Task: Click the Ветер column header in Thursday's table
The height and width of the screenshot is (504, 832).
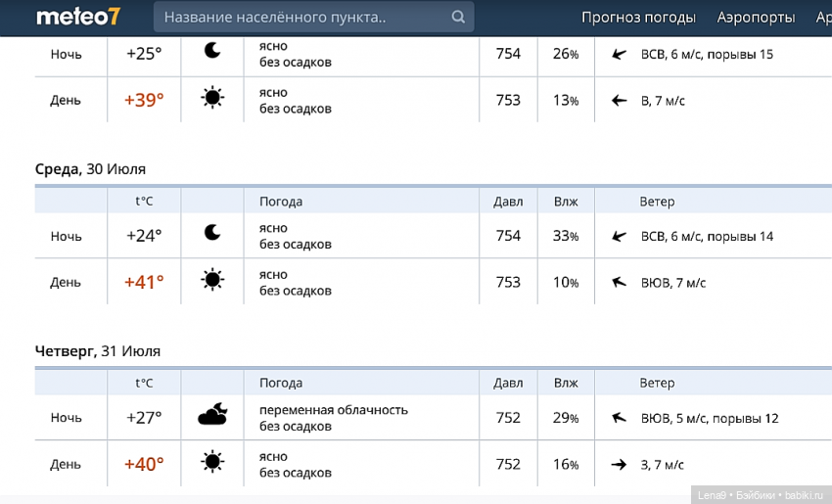Action: tap(657, 384)
